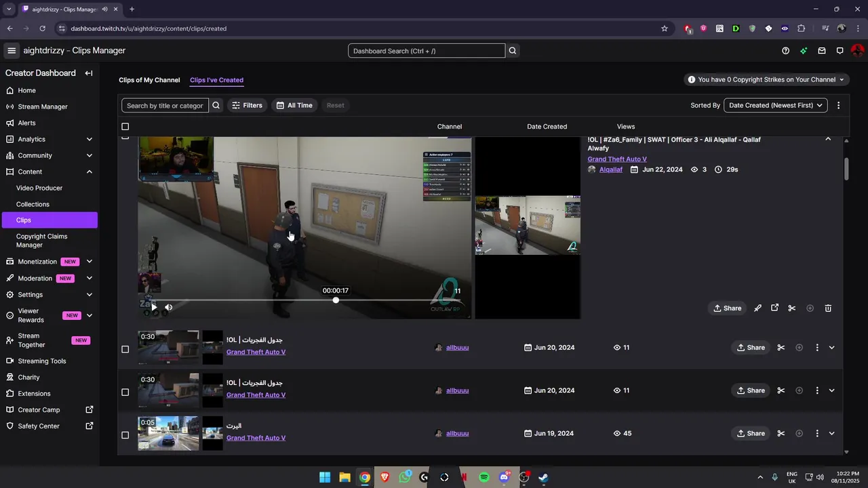This screenshot has width=868, height=488.
Task: Open the 0:05 clip thumbnail
Action: pos(169,434)
